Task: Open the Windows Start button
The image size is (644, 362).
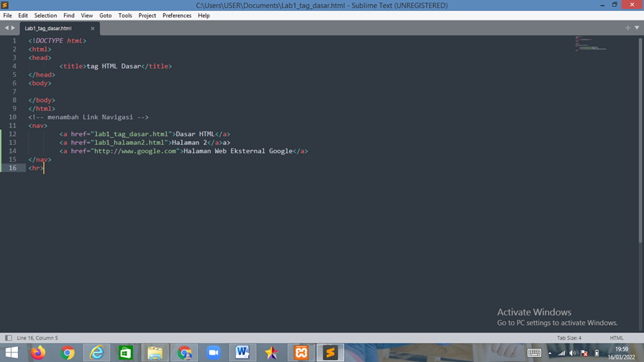Action: click(x=12, y=353)
